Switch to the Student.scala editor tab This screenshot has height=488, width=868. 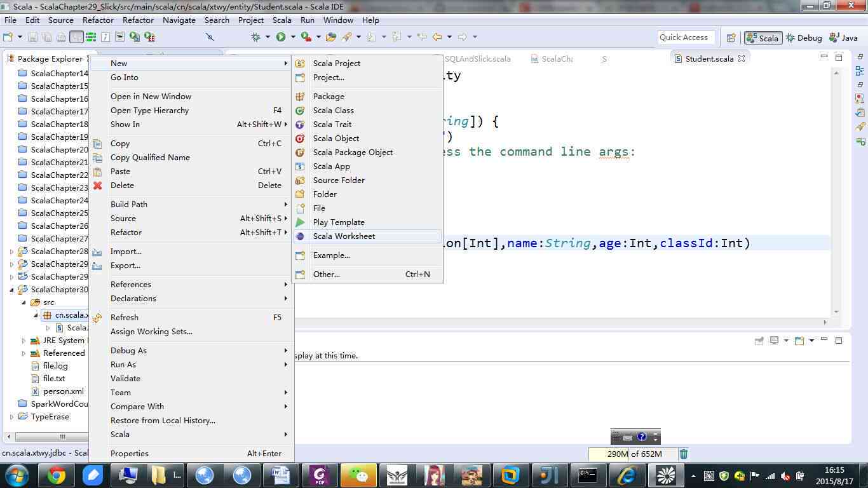coord(709,58)
